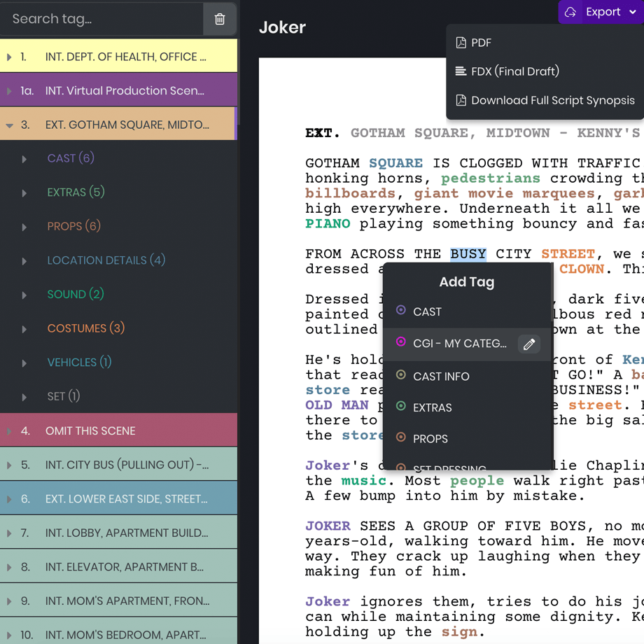Viewport: 644px width, 644px height.
Task: Expand scene 10 MOM'S BEDROOM arrow
Action: (x=9, y=635)
